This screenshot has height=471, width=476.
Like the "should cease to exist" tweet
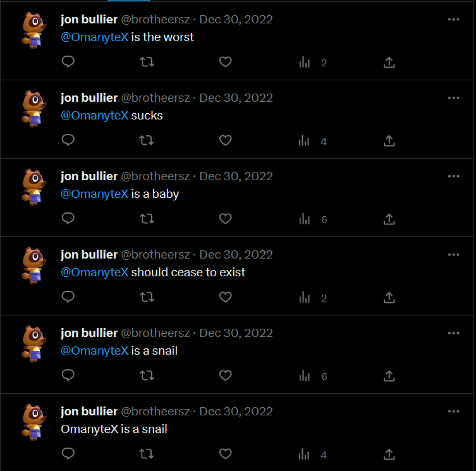tap(225, 297)
